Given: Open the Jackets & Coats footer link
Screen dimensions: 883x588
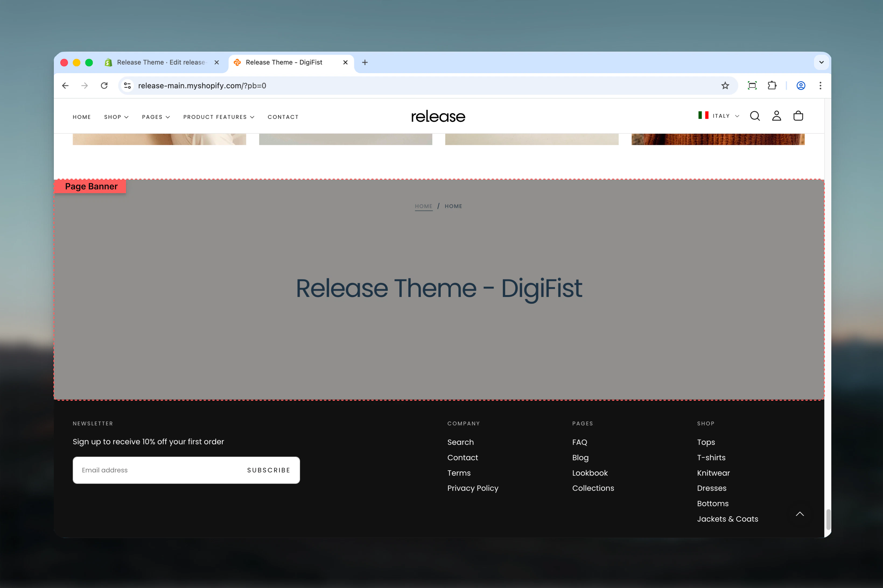Looking at the screenshot, I should [727, 519].
